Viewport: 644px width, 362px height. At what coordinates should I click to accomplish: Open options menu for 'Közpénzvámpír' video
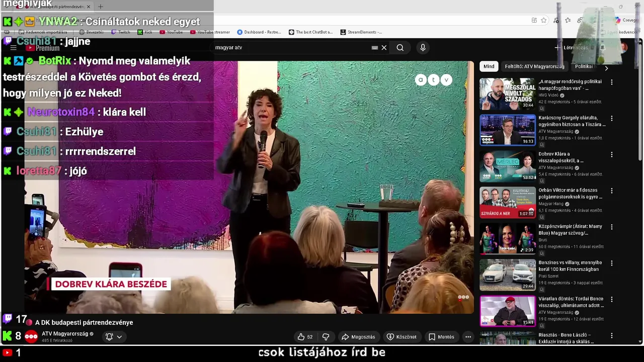[612, 227]
